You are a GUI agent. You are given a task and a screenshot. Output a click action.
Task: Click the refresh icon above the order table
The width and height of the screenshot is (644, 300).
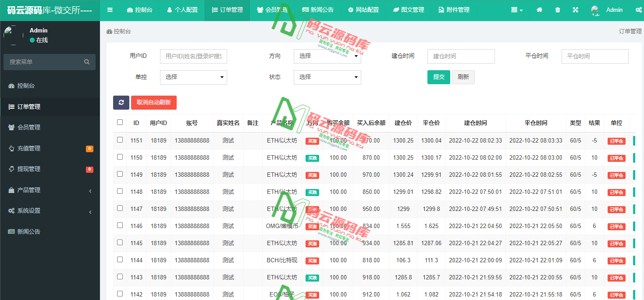[x=121, y=102]
